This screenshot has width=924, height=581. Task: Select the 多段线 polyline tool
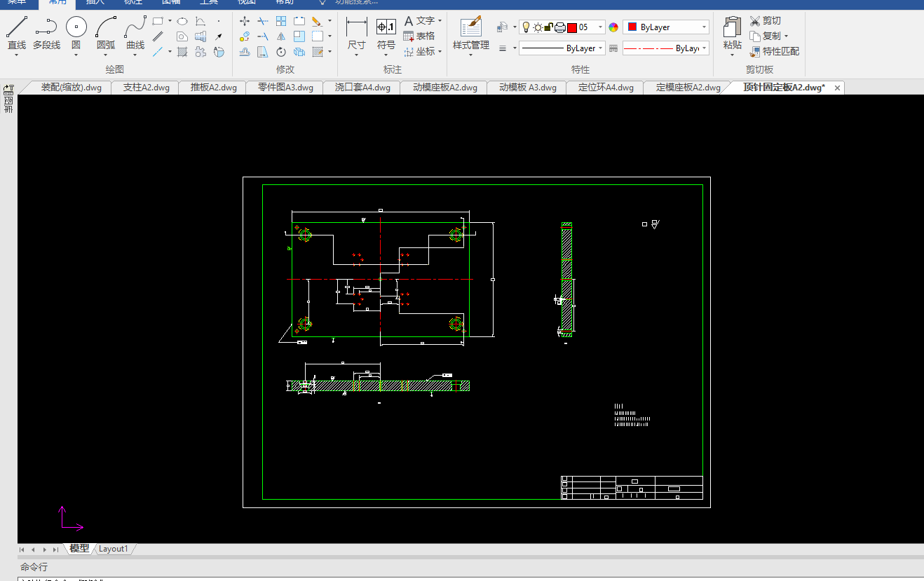tap(46, 28)
